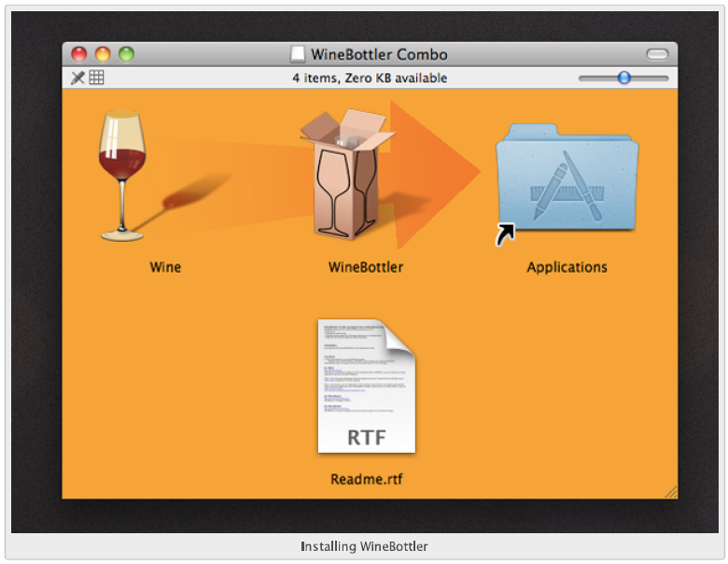Click the 'WineBottler Combo' window title
728x564 pixels.
379,55
